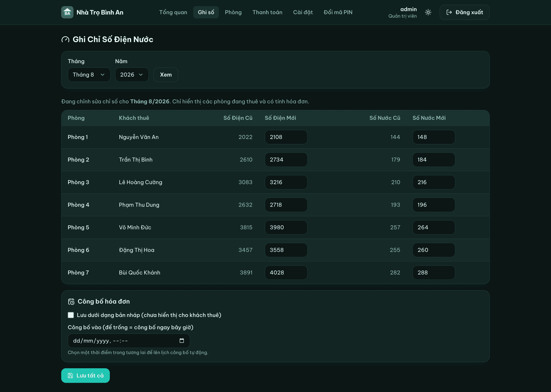This screenshot has height=392, width=551.
Task: Switch to the Thanh toán tab
Action: (x=267, y=12)
